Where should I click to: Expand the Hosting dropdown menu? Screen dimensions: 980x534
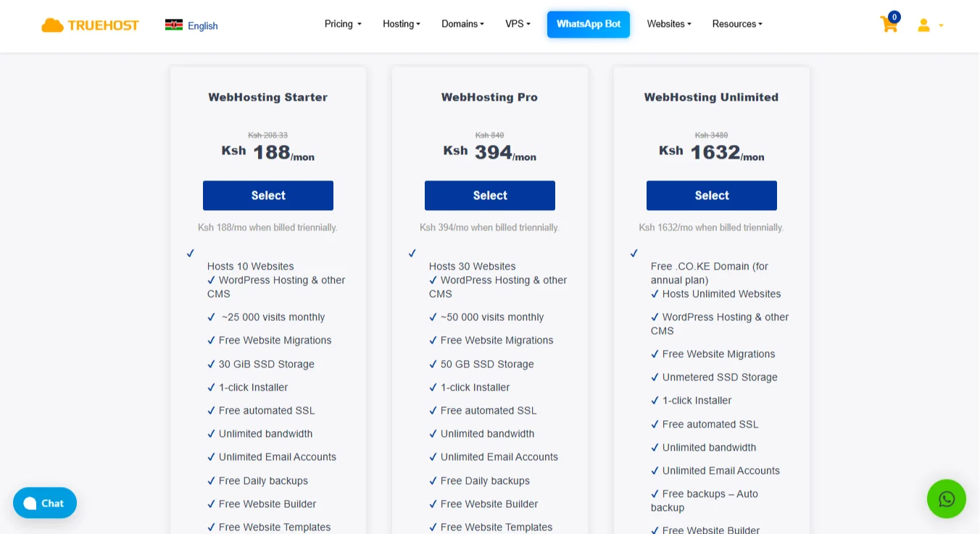click(402, 24)
